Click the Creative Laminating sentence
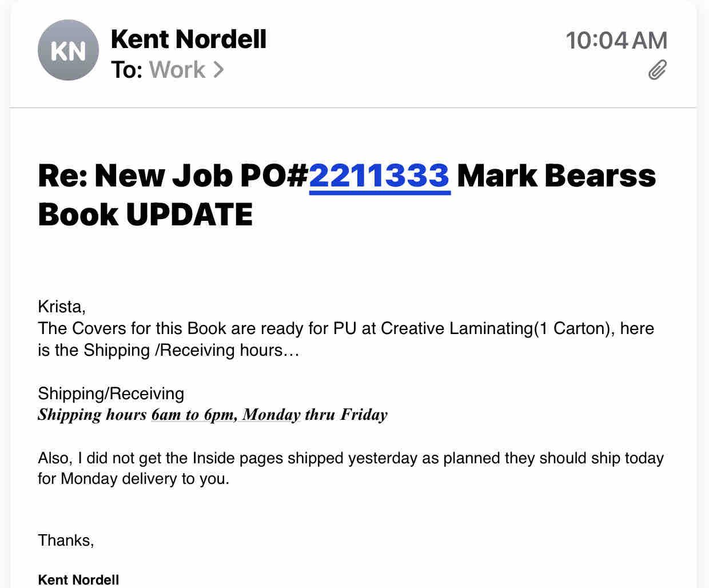 pyautogui.click(x=345, y=329)
